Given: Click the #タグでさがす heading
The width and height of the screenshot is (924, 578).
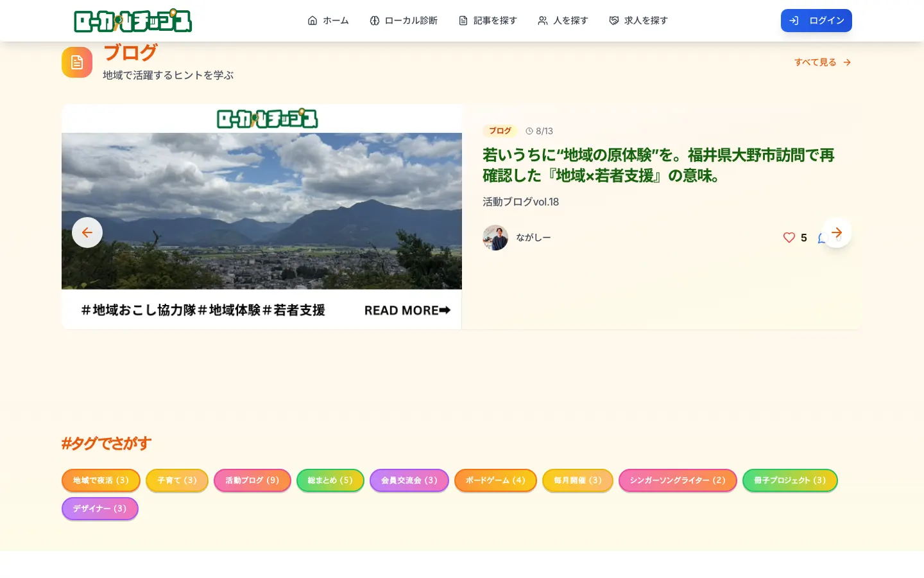Looking at the screenshot, I should 106,444.
